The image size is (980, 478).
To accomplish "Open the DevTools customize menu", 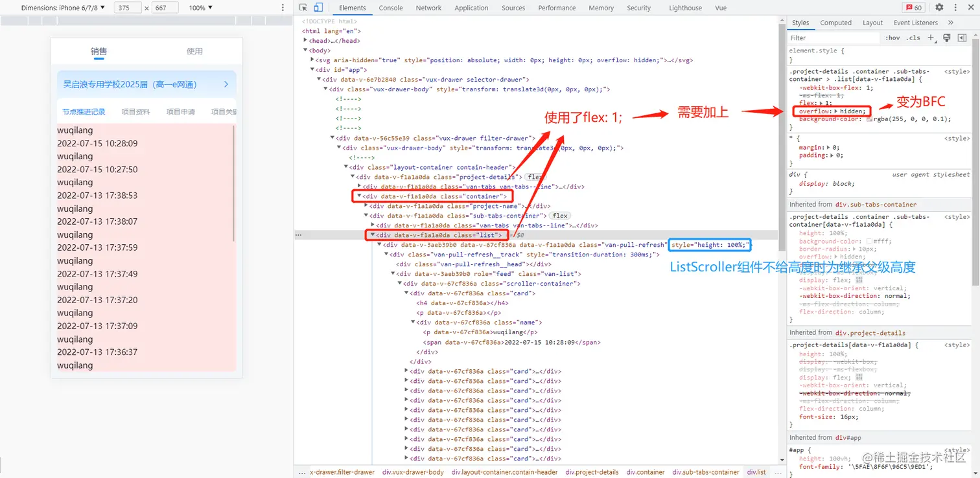I will [x=956, y=8].
